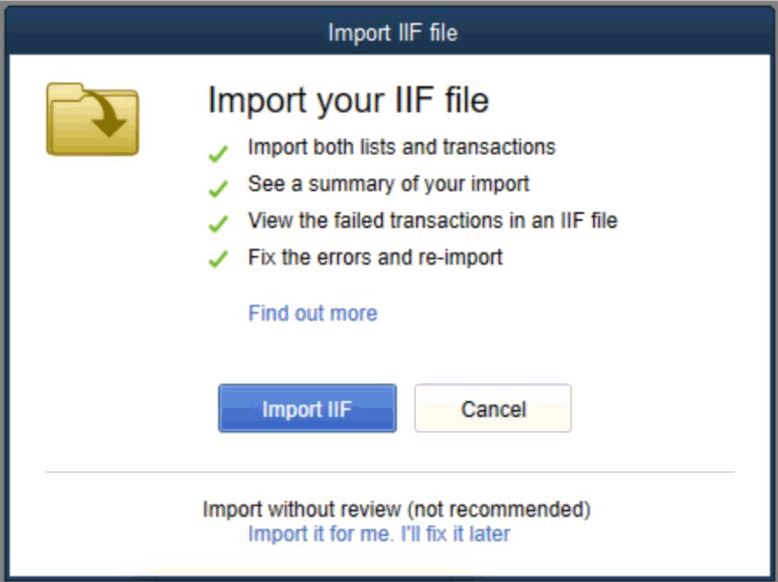
Task: Click the checkmark beside View the failed transactions
Action: point(217,225)
